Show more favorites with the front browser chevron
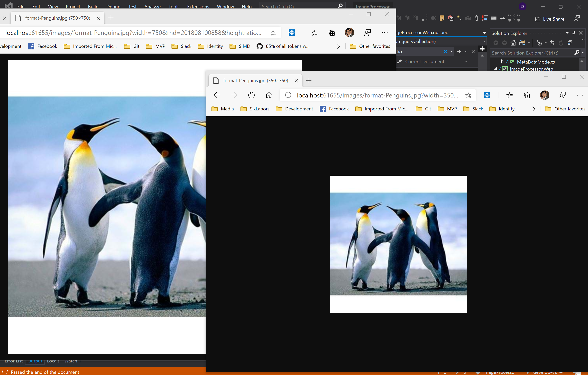The image size is (588, 375). click(x=534, y=109)
